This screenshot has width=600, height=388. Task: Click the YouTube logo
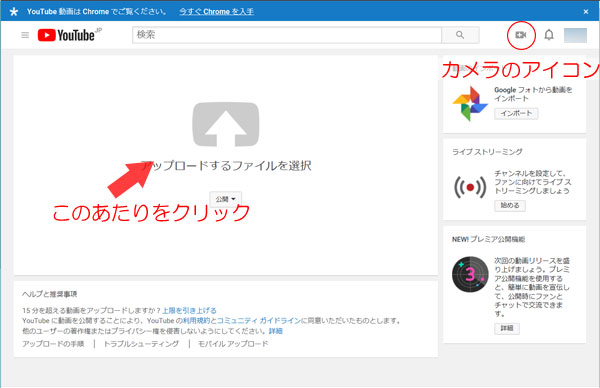(70, 35)
